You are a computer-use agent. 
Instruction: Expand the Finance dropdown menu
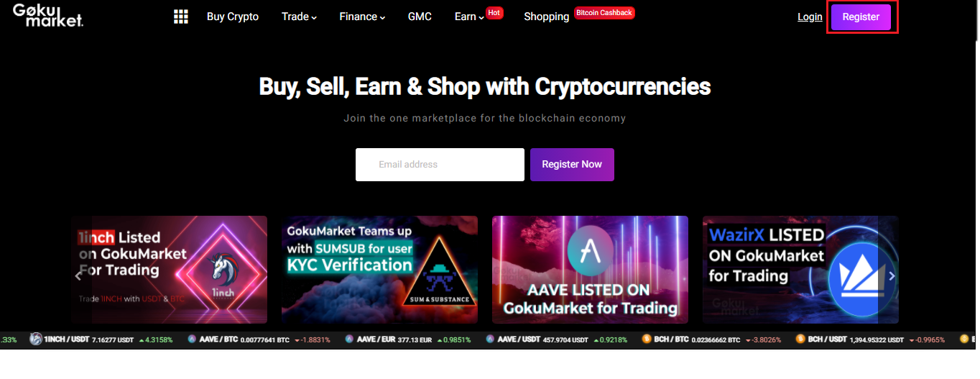click(362, 17)
